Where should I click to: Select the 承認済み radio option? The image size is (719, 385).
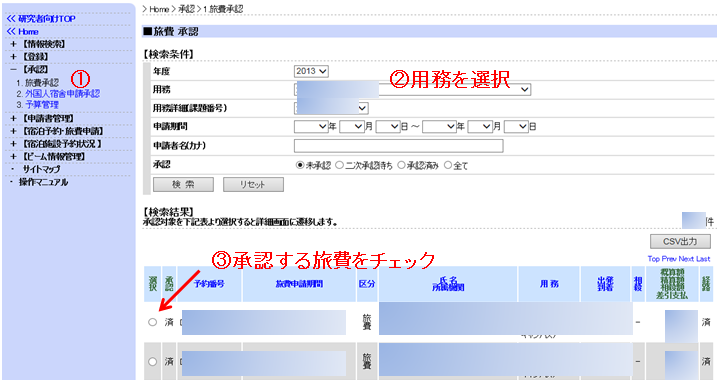point(401,165)
